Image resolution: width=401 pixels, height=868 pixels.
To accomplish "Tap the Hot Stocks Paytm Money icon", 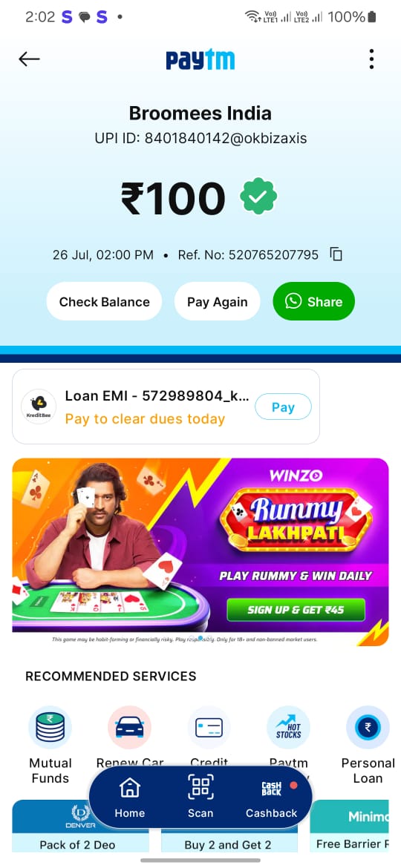I will coord(289,727).
